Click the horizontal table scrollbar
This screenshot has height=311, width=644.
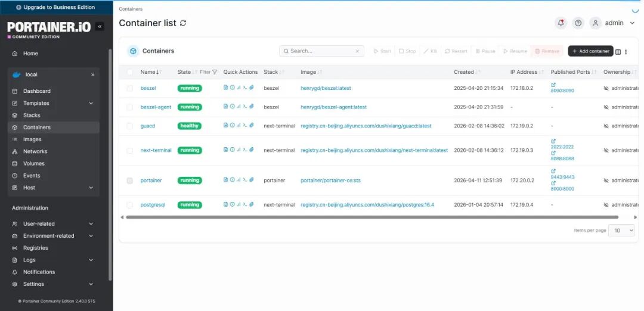point(372,217)
